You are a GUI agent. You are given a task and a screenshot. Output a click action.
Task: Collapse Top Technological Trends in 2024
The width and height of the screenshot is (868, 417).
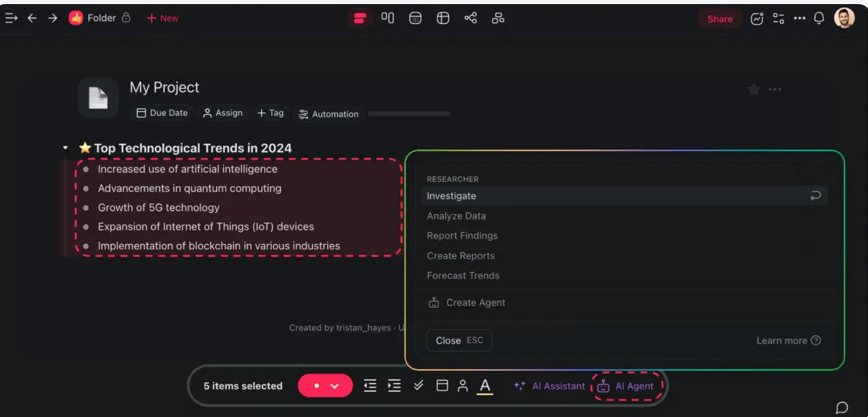coord(65,148)
